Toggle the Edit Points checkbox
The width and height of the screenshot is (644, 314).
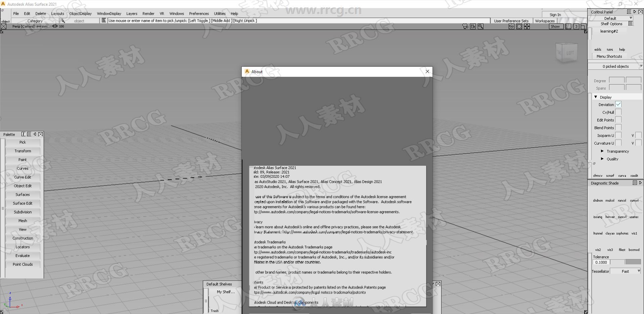[x=618, y=120]
